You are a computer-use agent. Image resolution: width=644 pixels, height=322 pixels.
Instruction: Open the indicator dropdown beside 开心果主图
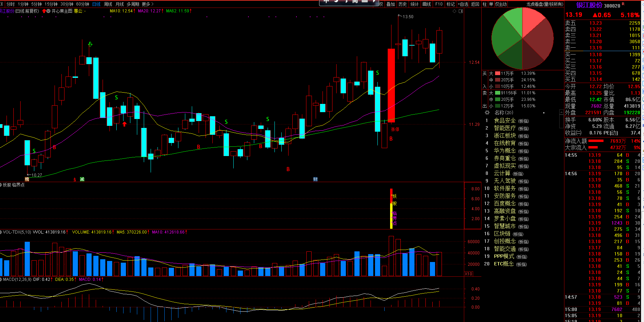pyautogui.click(x=49, y=11)
